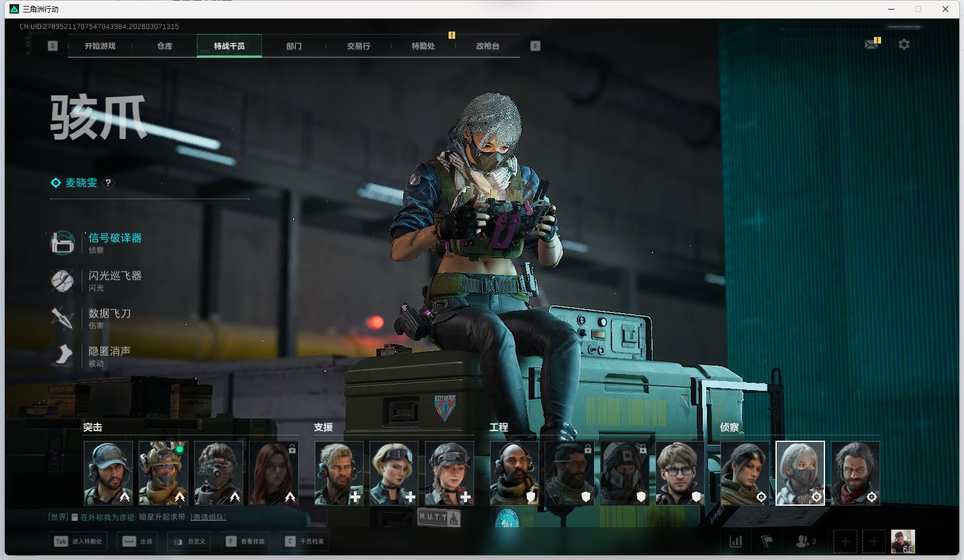The image size is (964, 560).
Task: Select bald bearded engineer operator portrait
Action: [514, 474]
